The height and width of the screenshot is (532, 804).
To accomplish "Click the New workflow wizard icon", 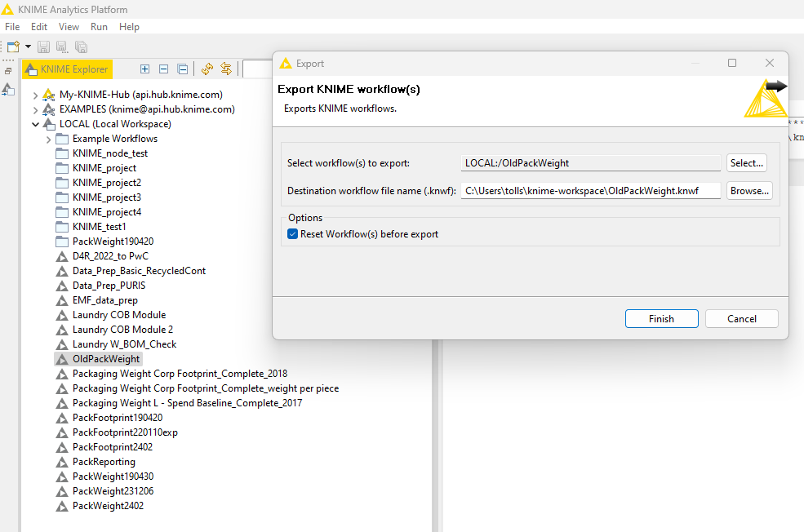I will (x=12, y=47).
